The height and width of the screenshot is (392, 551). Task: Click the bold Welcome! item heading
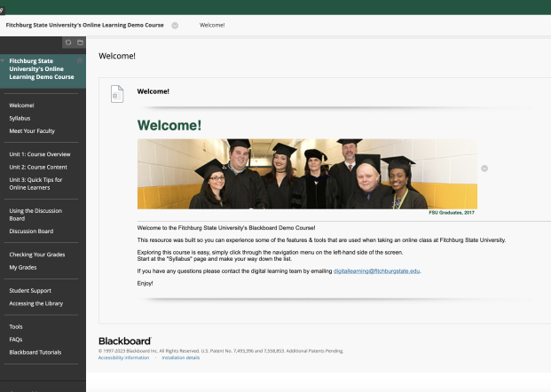pyautogui.click(x=153, y=91)
